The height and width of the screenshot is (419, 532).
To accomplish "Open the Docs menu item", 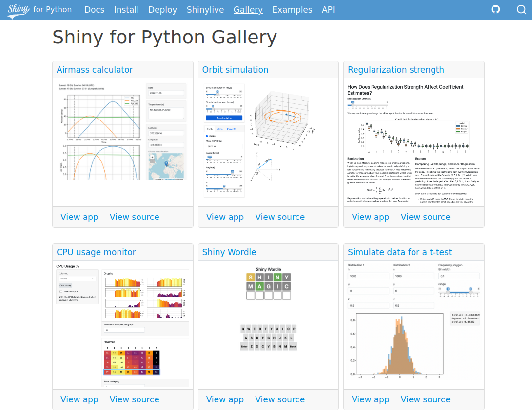I will (94, 9).
